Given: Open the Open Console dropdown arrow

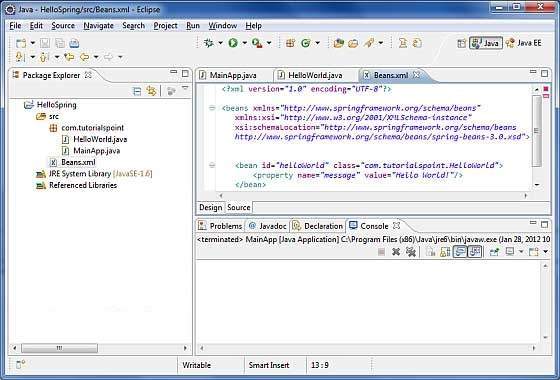Looking at the screenshot, I should tap(545, 252).
